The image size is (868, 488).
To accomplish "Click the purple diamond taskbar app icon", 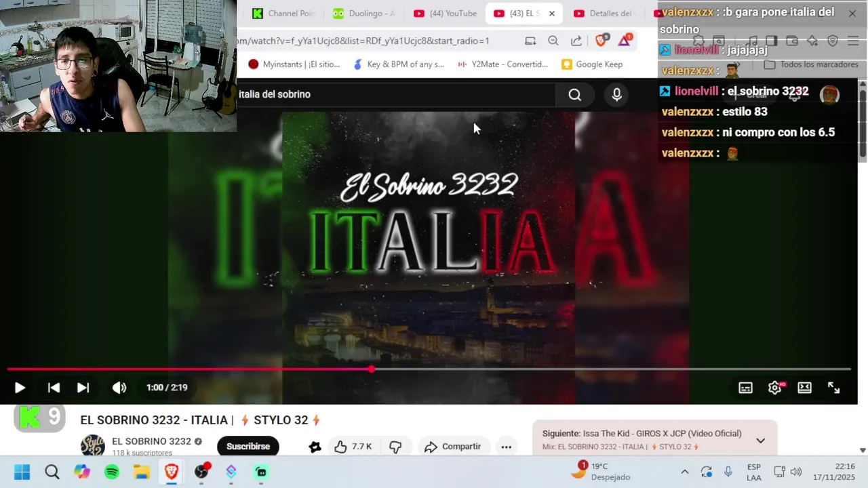I will [231, 472].
